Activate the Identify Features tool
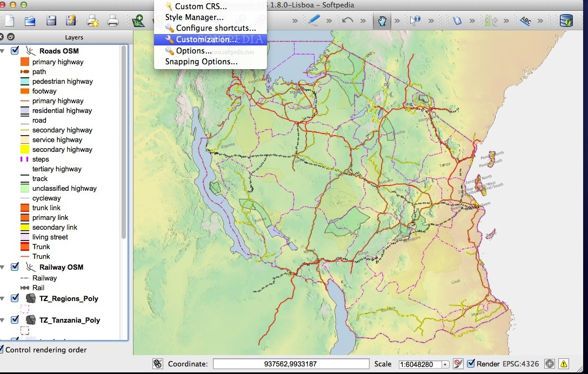The image size is (588, 374). pos(415,20)
